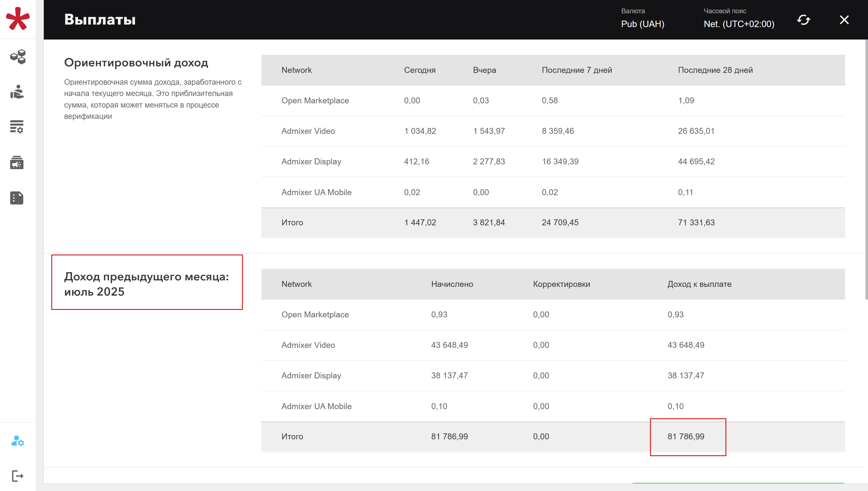Viewport: 868px width, 491px height.
Task: Click the Начислено column header
Action: [x=452, y=284]
